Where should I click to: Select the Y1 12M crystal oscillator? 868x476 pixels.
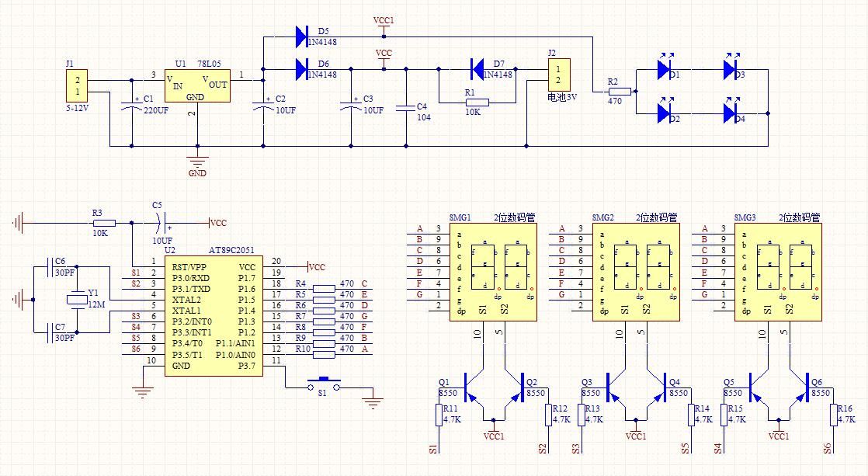(77, 299)
